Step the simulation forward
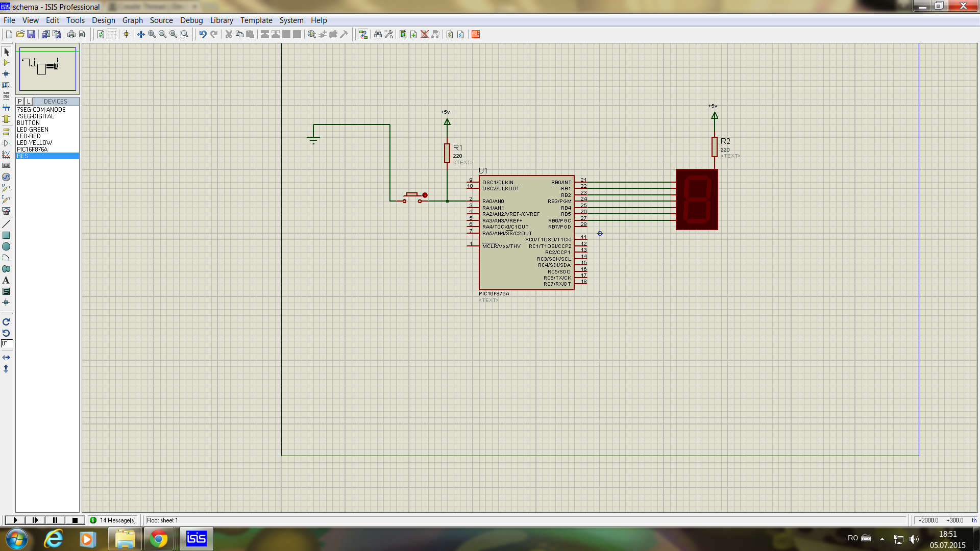Image resolution: width=980 pixels, height=551 pixels. [x=35, y=520]
